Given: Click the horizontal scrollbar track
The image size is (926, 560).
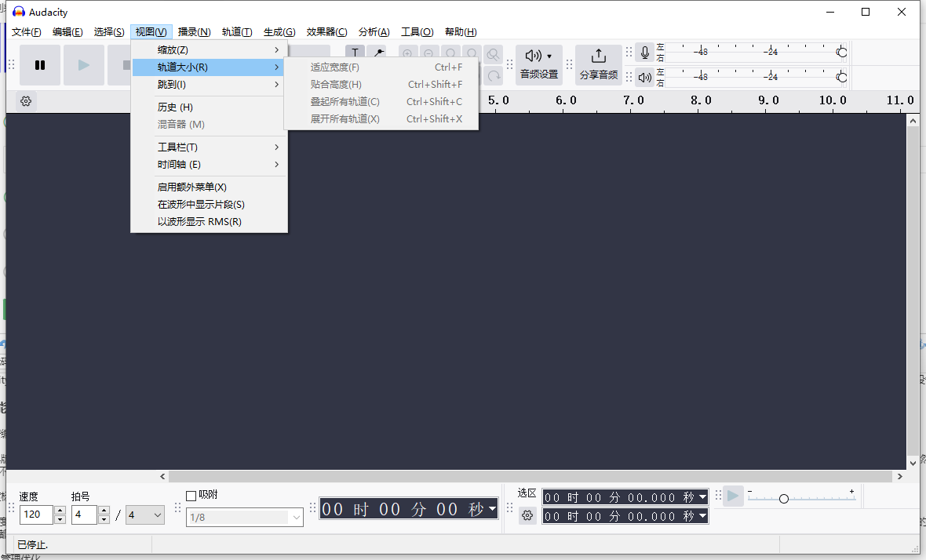Looking at the screenshot, I should point(530,476).
